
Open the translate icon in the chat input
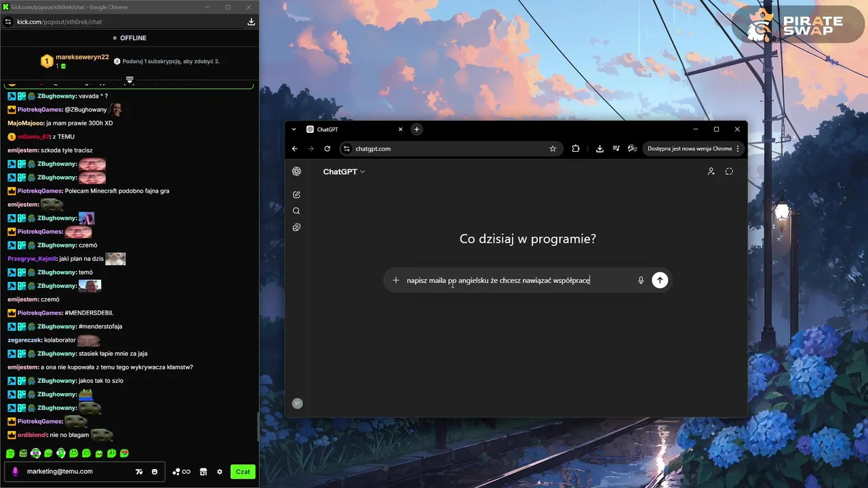pyautogui.click(x=139, y=472)
